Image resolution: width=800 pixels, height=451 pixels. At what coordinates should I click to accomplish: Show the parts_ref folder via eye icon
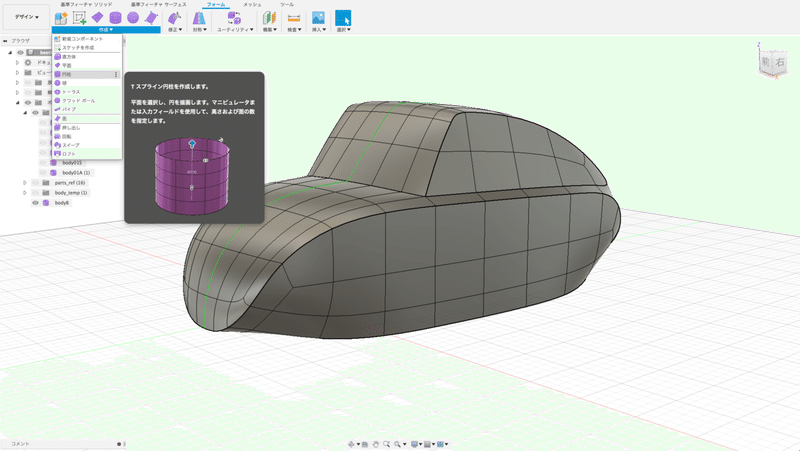tap(35, 183)
